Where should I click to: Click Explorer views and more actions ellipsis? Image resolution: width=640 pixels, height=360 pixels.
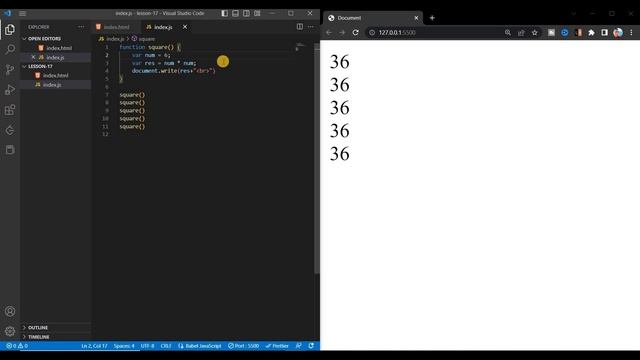[x=81, y=27]
